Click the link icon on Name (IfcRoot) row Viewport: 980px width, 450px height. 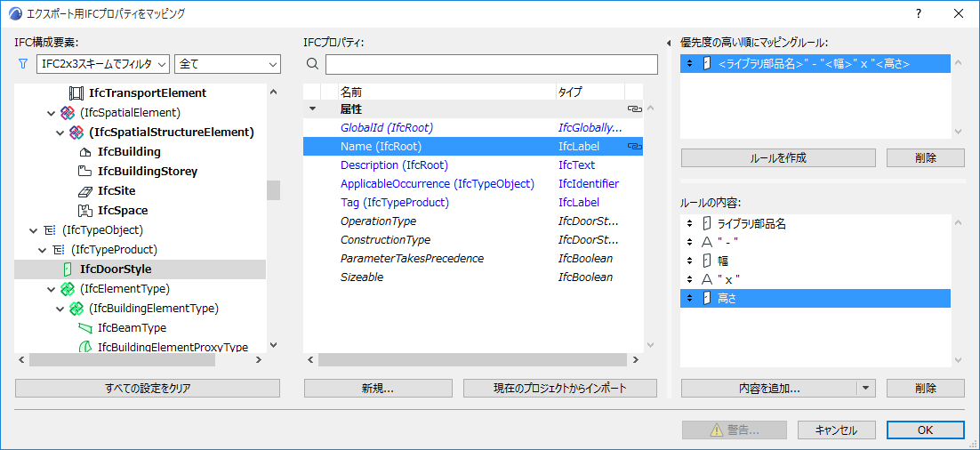pos(634,147)
